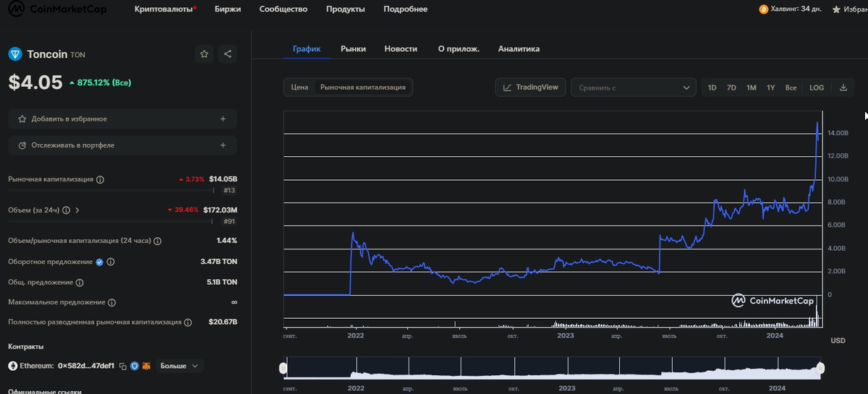Screen dimensions: 868x394
Task: Click the mini timeline range overview
Action: [x=552, y=368]
